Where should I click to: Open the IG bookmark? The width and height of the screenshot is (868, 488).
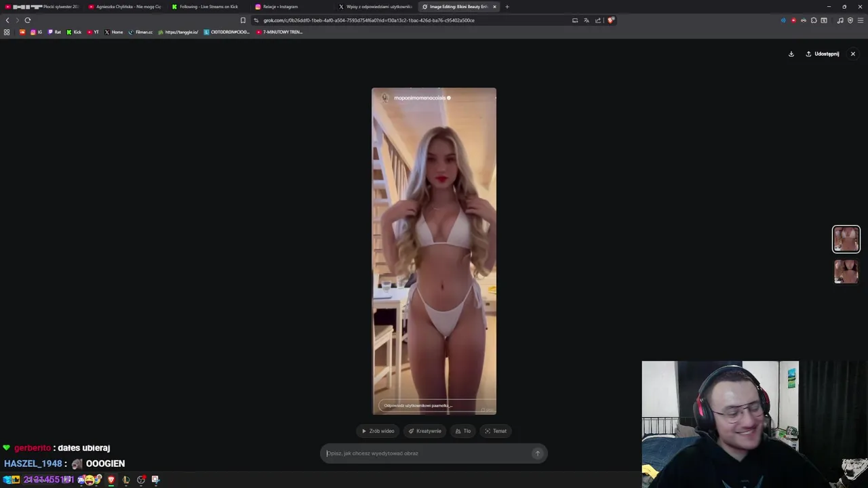click(36, 32)
